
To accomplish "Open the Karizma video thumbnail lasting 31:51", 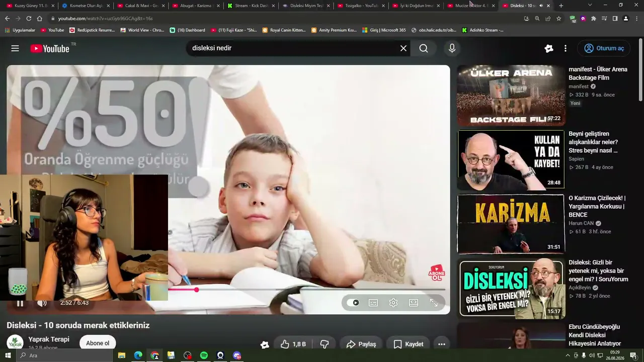I will [x=511, y=224].
